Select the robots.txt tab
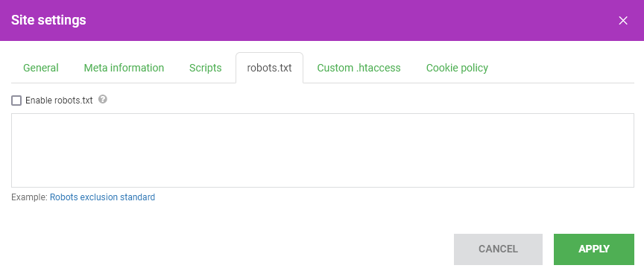The width and height of the screenshot is (644, 274). click(269, 68)
